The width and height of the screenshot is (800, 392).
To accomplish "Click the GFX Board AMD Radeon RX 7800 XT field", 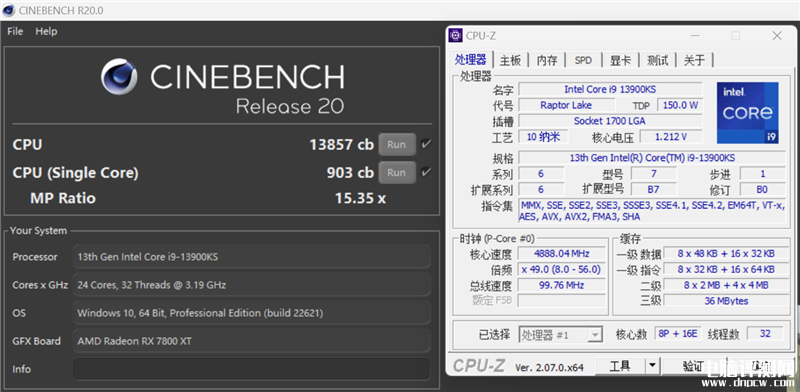I will (x=252, y=341).
